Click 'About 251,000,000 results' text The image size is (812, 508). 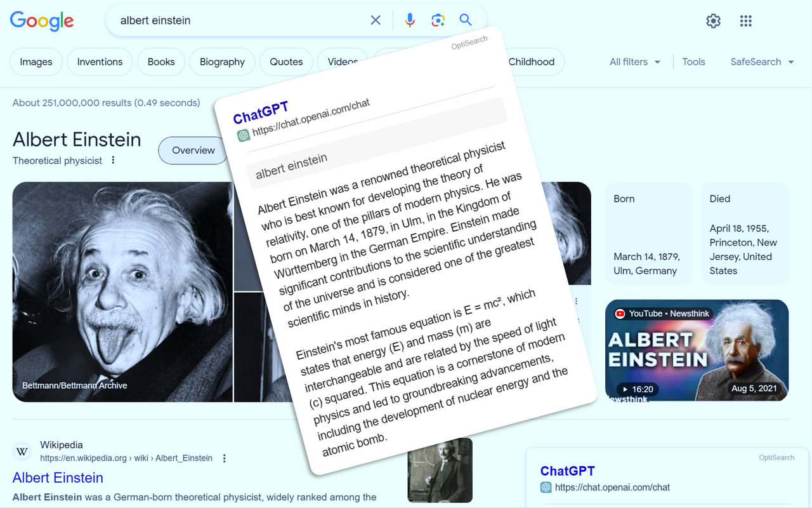pos(106,103)
